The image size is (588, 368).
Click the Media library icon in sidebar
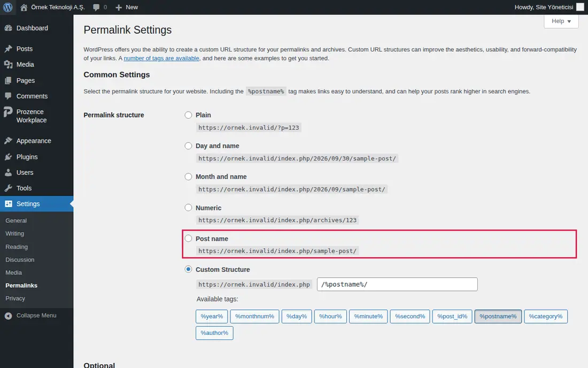click(8, 65)
